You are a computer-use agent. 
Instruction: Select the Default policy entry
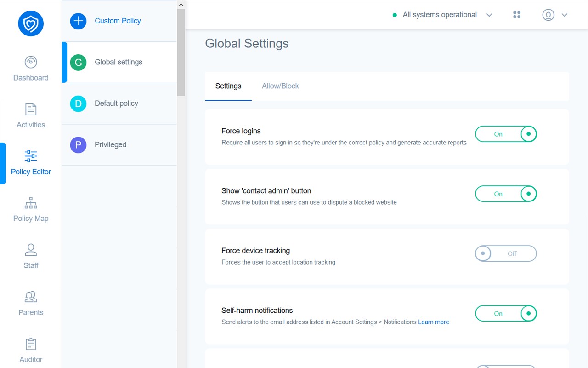coord(116,103)
